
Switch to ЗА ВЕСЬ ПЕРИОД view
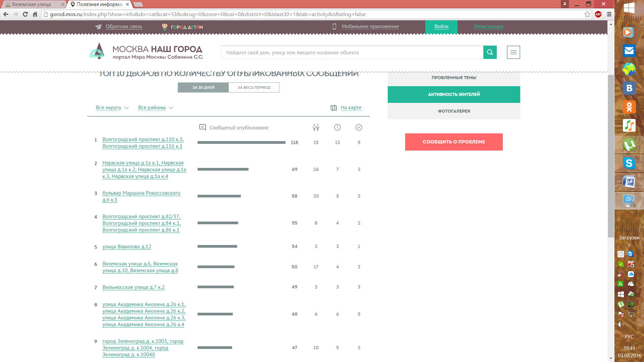tap(254, 87)
